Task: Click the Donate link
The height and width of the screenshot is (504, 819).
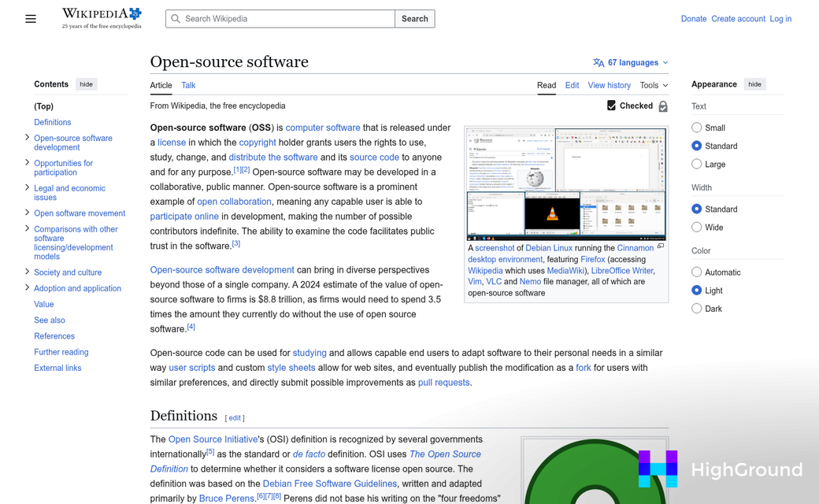Action: (694, 19)
